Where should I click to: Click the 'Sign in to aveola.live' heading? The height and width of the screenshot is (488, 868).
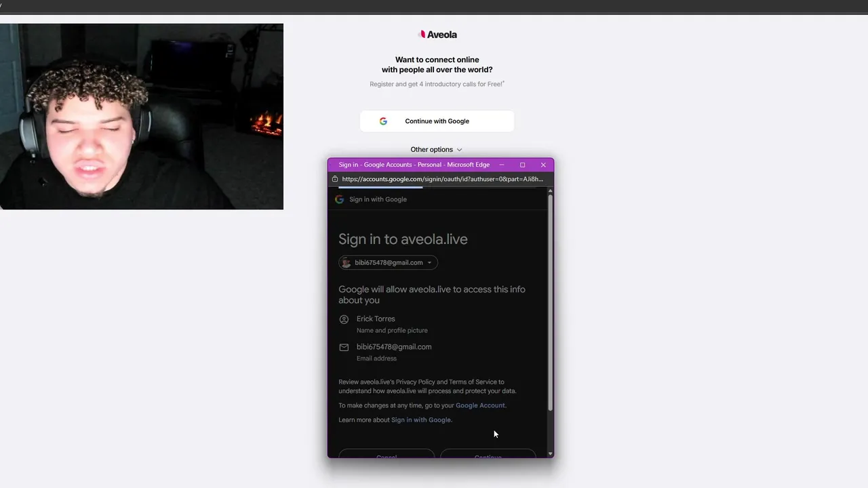pos(403,239)
